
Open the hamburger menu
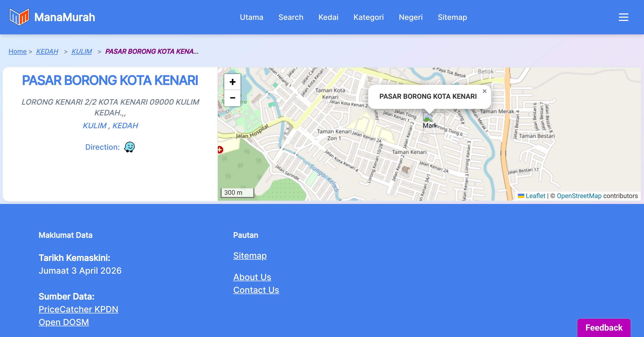click(x=623, y=17)
